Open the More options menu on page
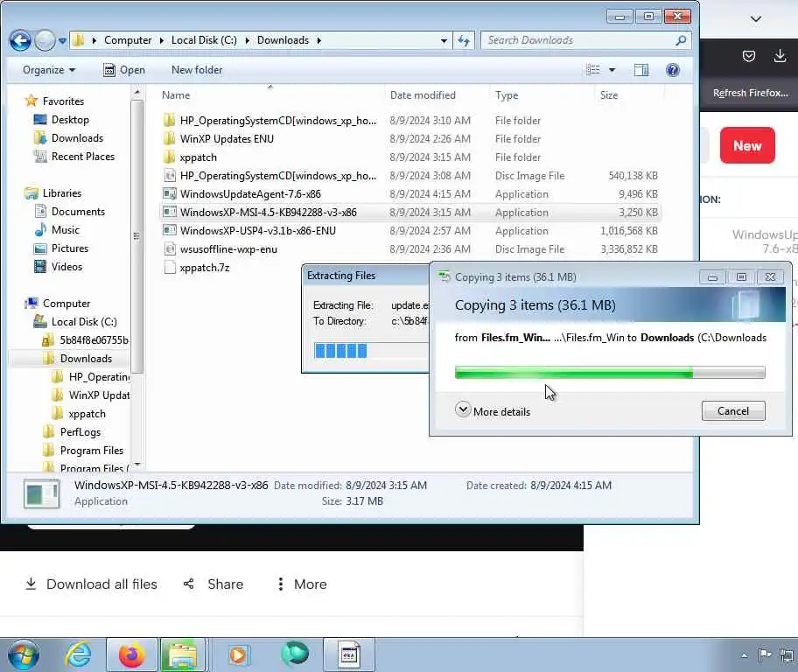Screen dimensions: 798x672 pos(302,584)
